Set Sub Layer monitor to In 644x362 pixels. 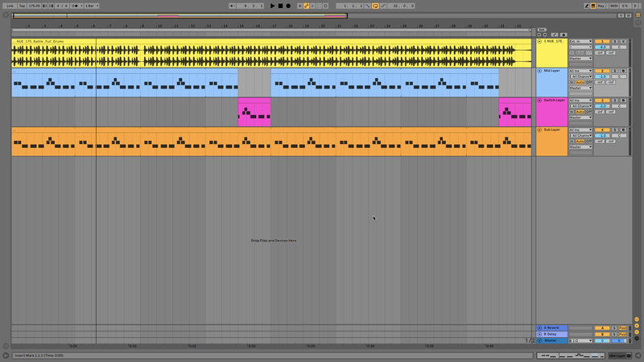572,142
